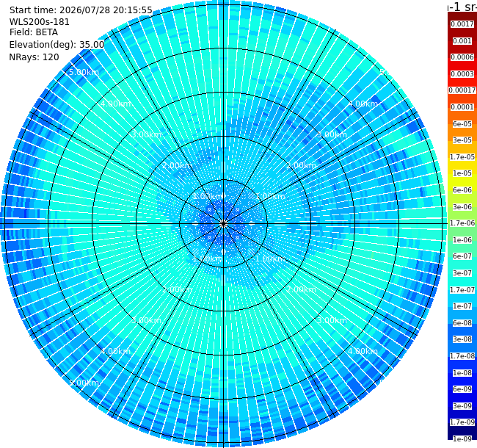Click the upper-right 4.00km range label
This screenshot has height=448, width=477.
click(363, 104)
